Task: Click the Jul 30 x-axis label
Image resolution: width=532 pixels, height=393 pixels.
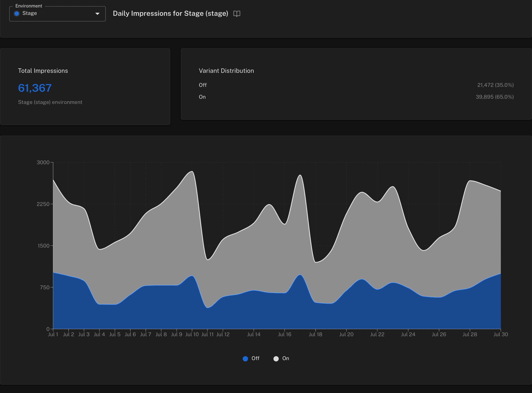Action: pyautogui.click(x=501, y=334)
